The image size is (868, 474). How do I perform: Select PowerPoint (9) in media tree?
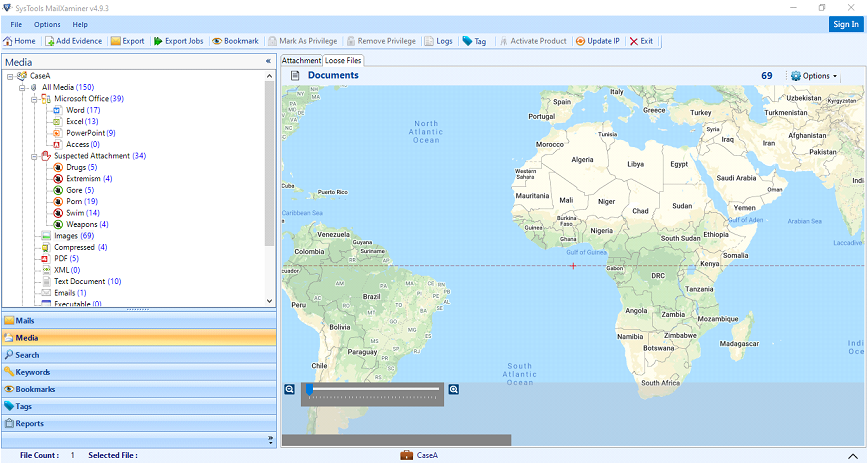[x=84, y=133]
